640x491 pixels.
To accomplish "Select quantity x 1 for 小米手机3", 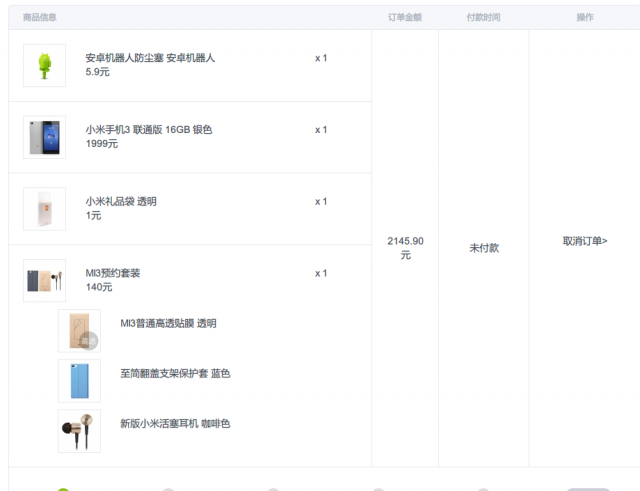I will [321, 130].
